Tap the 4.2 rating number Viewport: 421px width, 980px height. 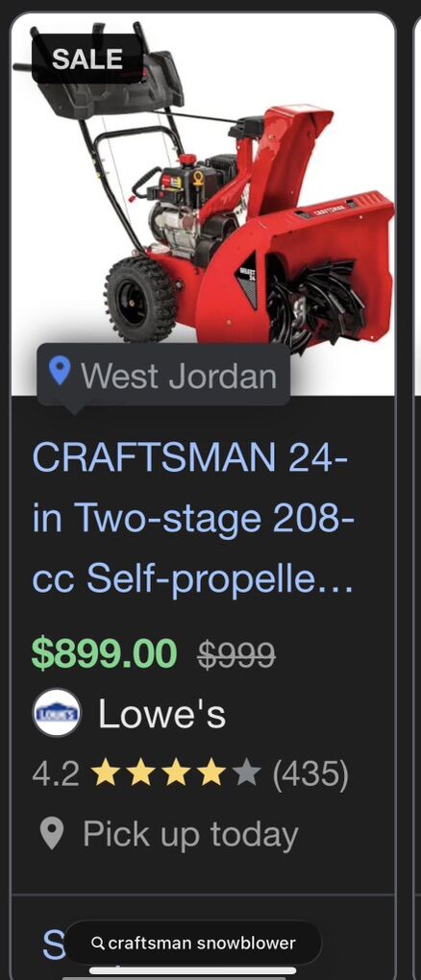[x=56, y=775]
